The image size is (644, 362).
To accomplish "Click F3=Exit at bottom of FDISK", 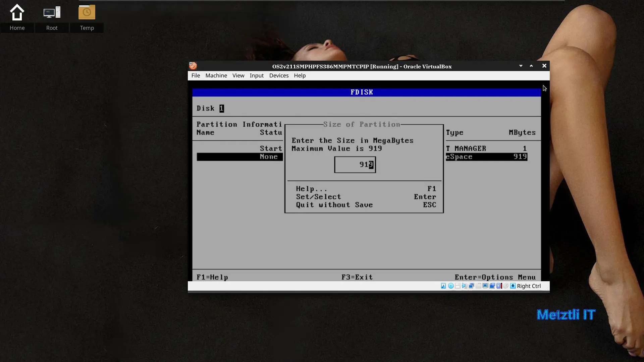I will click(x=357, y=277).
